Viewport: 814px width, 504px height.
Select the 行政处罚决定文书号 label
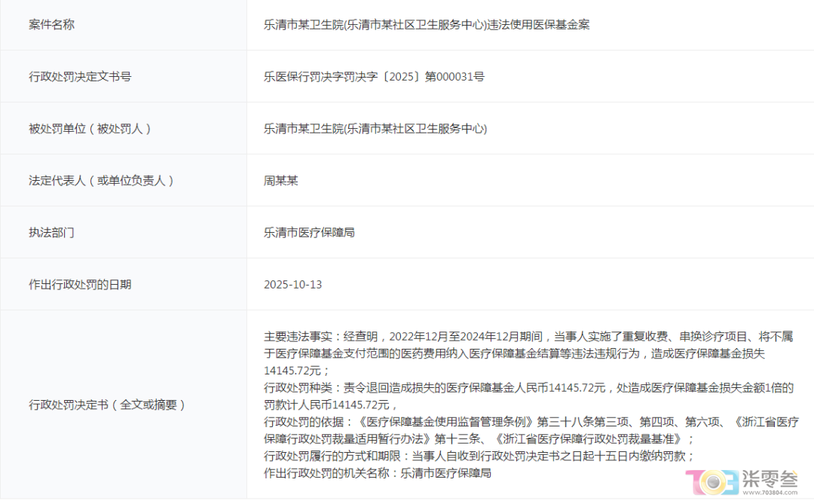(x=80, y=76)
